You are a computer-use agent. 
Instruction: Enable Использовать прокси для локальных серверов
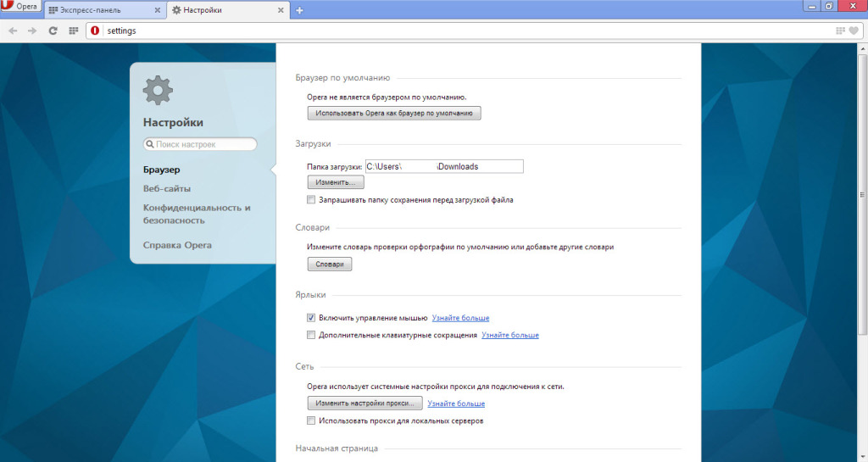coord(311,420)
